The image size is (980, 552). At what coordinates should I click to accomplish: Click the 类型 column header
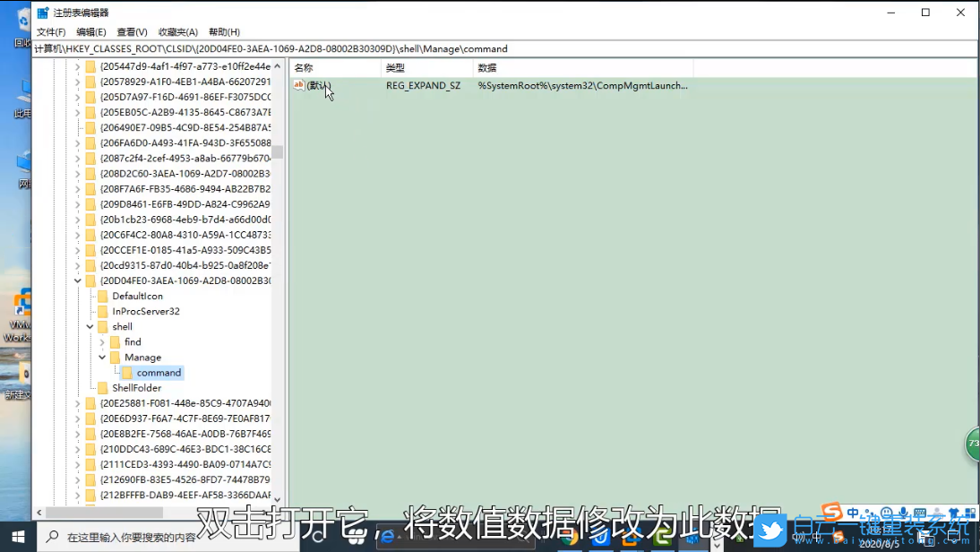(x=395, y=68)
